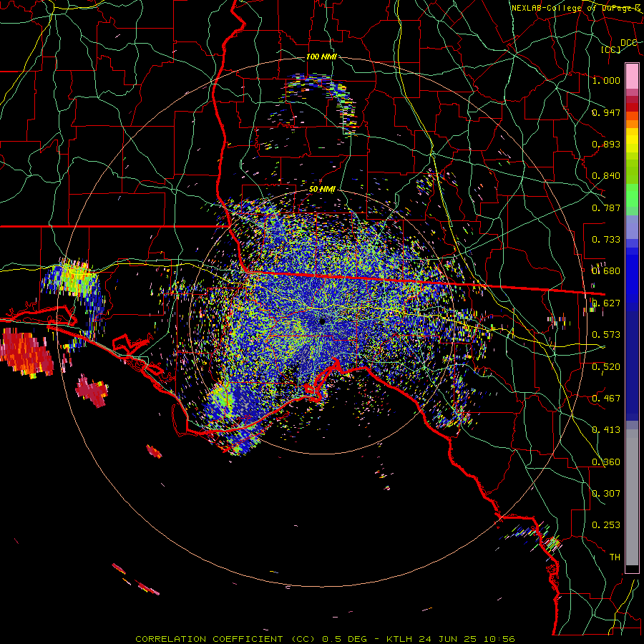Screen dimensions: 644x644
Task: Click the 0.467 scale value
Action: click(x=606, y=399)
